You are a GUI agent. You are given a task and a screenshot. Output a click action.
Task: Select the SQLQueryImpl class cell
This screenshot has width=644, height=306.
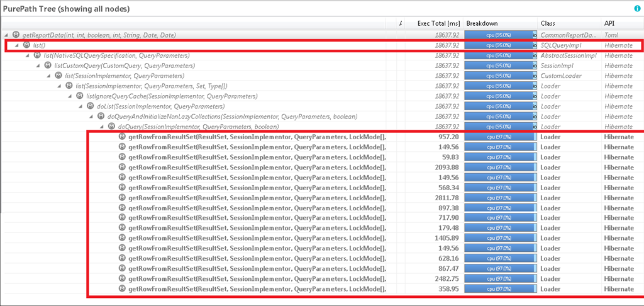[x=561, y=45]
